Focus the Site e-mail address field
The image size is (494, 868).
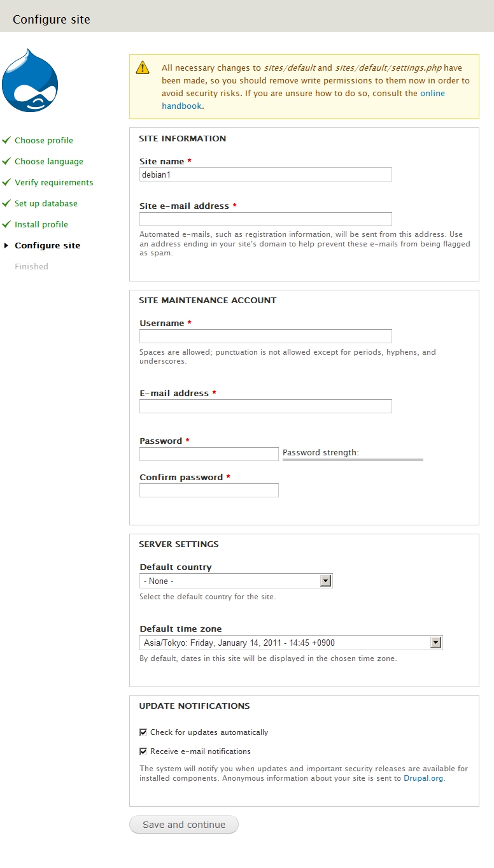pyautogui.click(x=265, y=219)
